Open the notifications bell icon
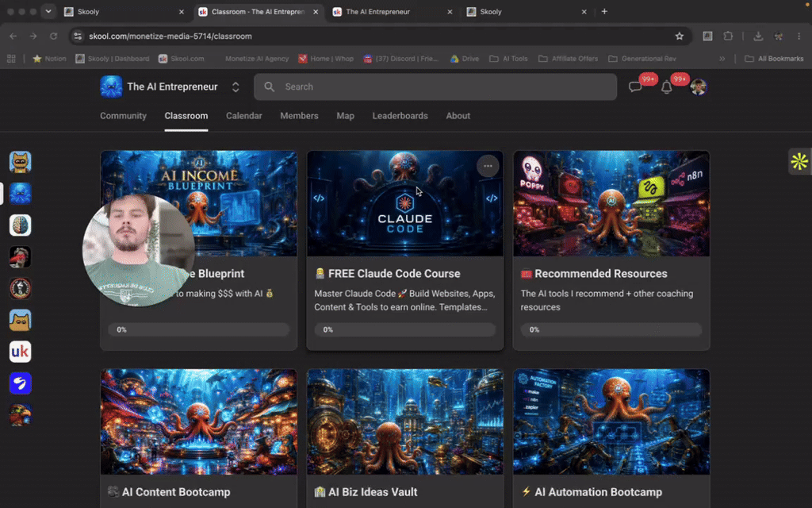This screenshot has width=812, height=508. 666,87
